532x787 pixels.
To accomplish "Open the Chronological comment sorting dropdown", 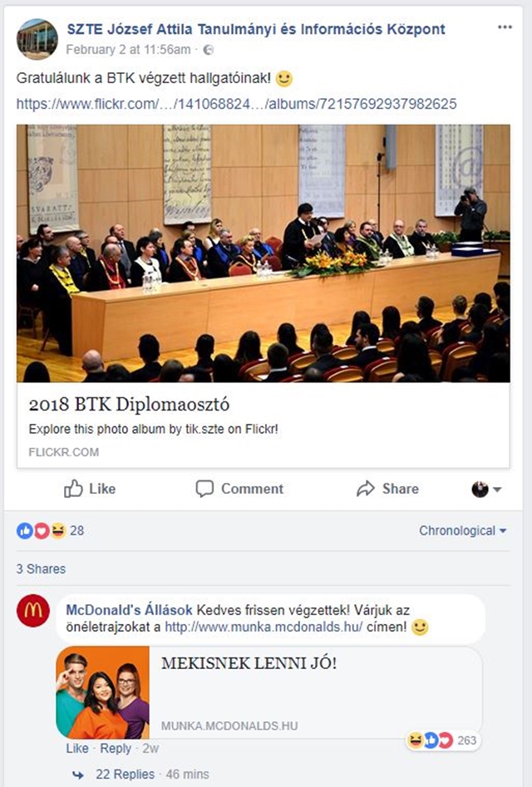I will 463,530.
